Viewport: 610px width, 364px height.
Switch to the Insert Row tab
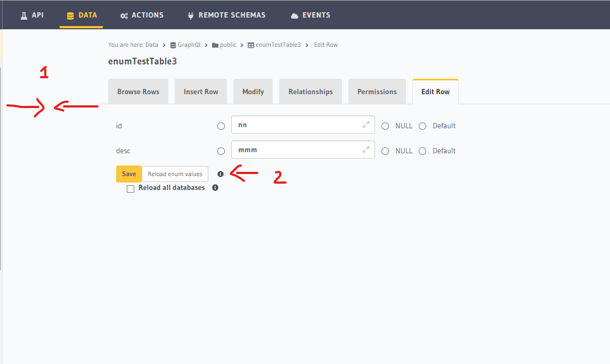pyautogui.click(x=201, y=92)
